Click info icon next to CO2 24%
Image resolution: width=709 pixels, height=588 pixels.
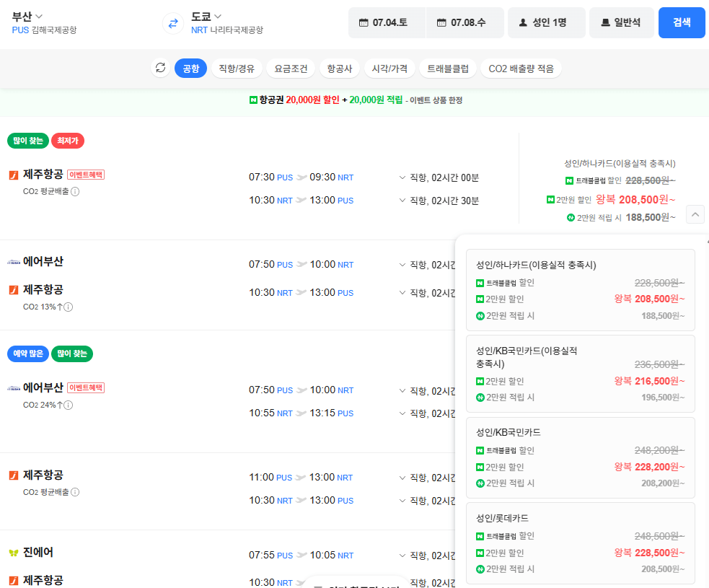tap(69, 405)
